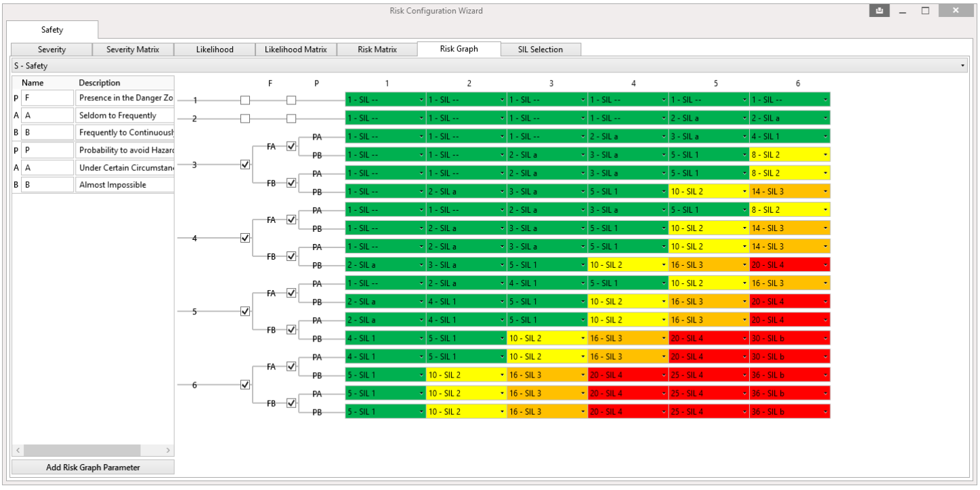980x490 pixels.
Task: Enable the P checkbox on branch 2
Action: [x=291, y=119]
